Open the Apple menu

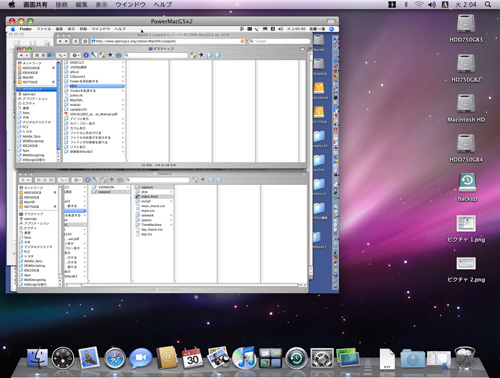point(12,4)
